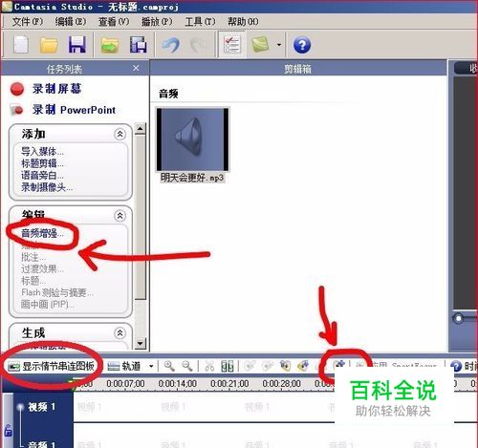Click the green layout view icon in toolbar

[260, 45]
